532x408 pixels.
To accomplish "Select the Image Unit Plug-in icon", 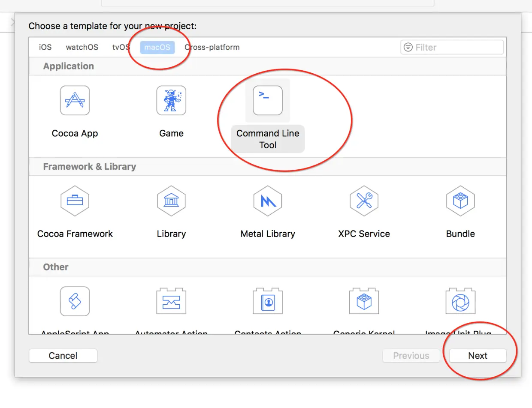I will click(460, 301).
